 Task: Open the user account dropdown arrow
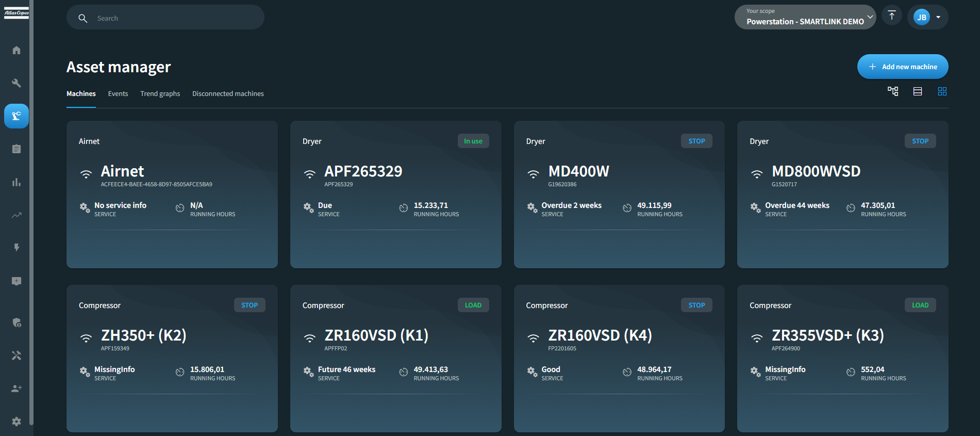tap(938, 17)
